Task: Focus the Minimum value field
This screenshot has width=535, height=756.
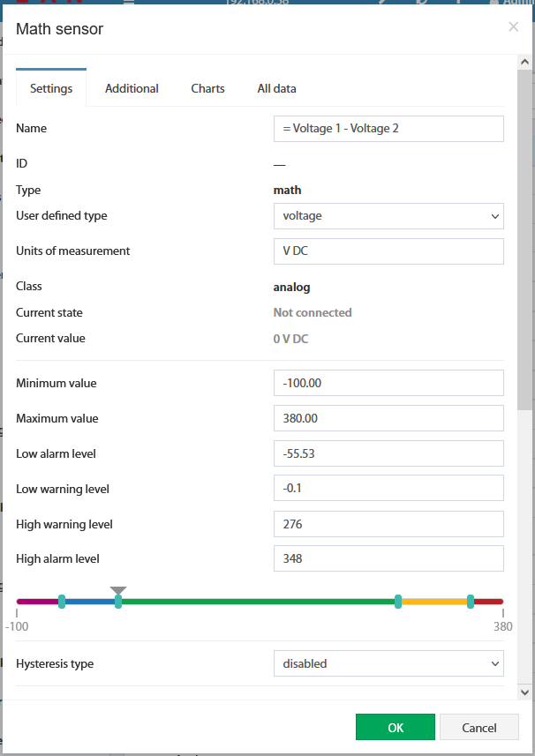Action: pyautogui.click(x=388, y=383)
